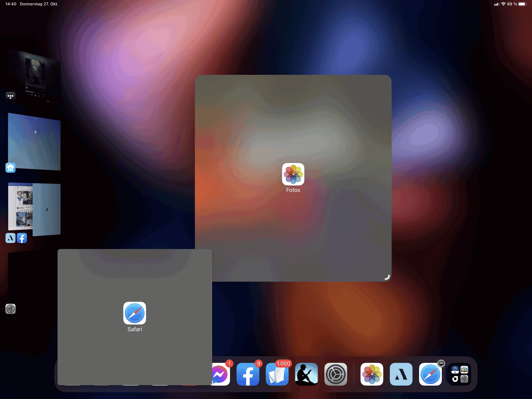532x399 pixels.
Task: Click the Fotos label under the icon
Action: click(293, 190)
